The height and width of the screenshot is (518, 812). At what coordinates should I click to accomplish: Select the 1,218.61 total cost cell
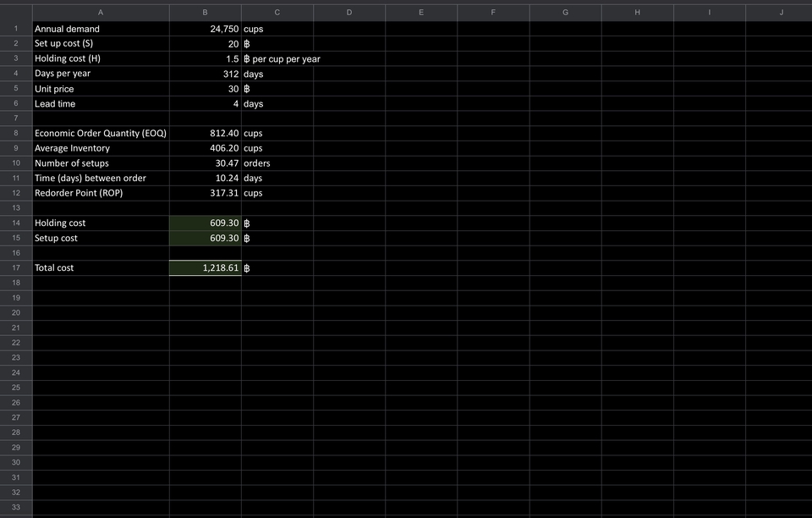pyautogui.click(x=205, y=267)
